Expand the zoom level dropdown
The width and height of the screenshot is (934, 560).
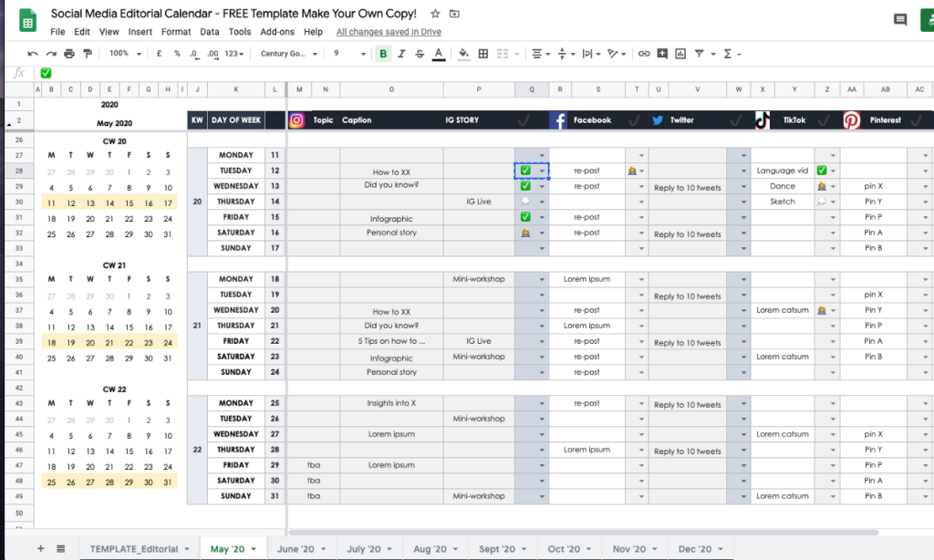point(125,54)
